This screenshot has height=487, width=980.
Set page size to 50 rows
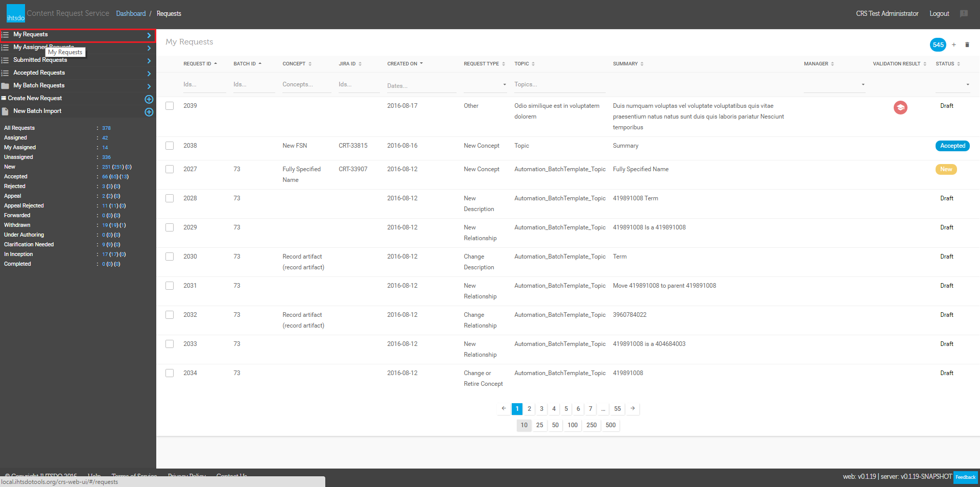(x=555, y=425)
